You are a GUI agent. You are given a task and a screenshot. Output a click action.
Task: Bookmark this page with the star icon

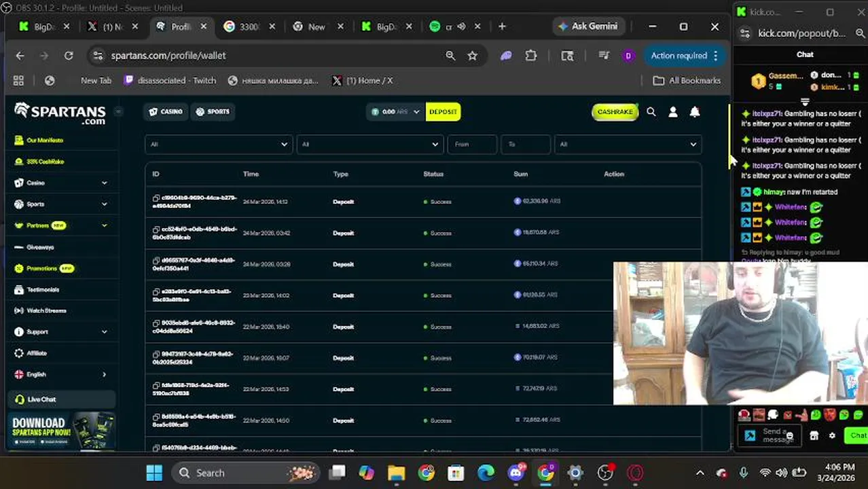(x=473, y=56)
